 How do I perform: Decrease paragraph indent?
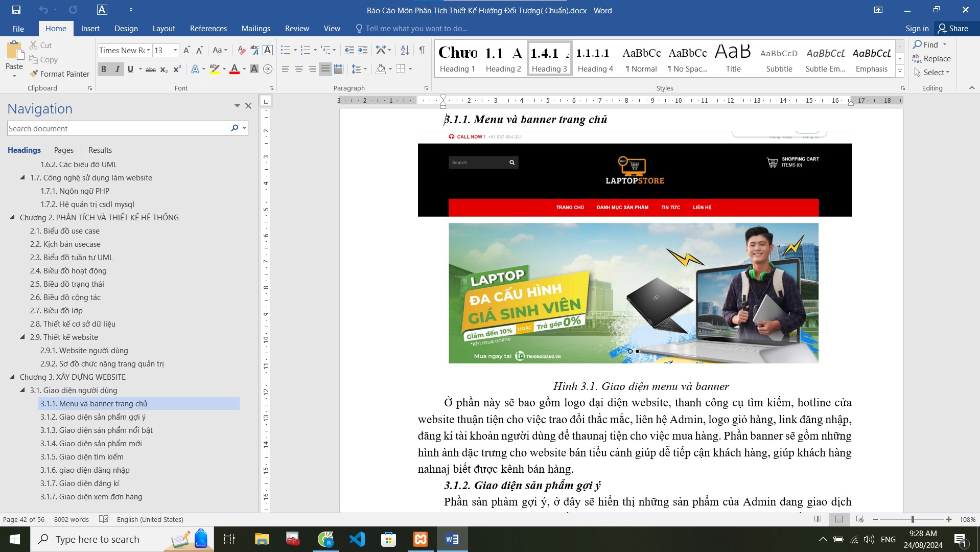pyautogui.click(x=349, y=50)
